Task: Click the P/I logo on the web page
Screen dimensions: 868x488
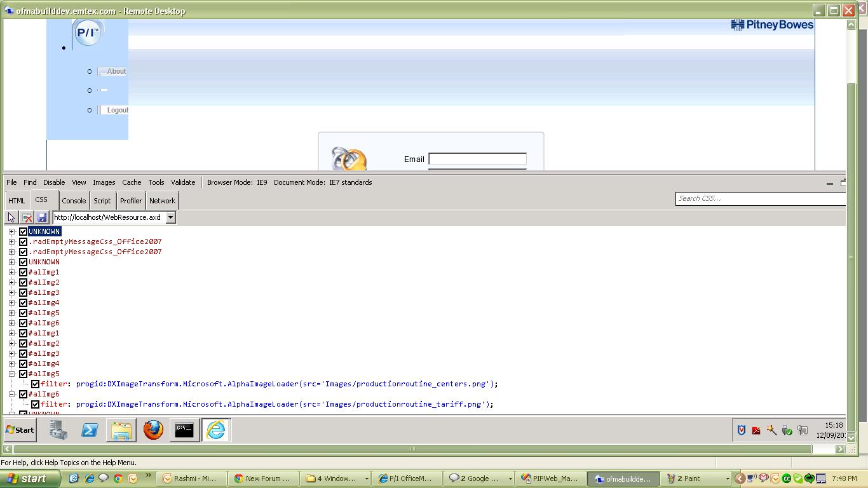Action: click(88, 33)
